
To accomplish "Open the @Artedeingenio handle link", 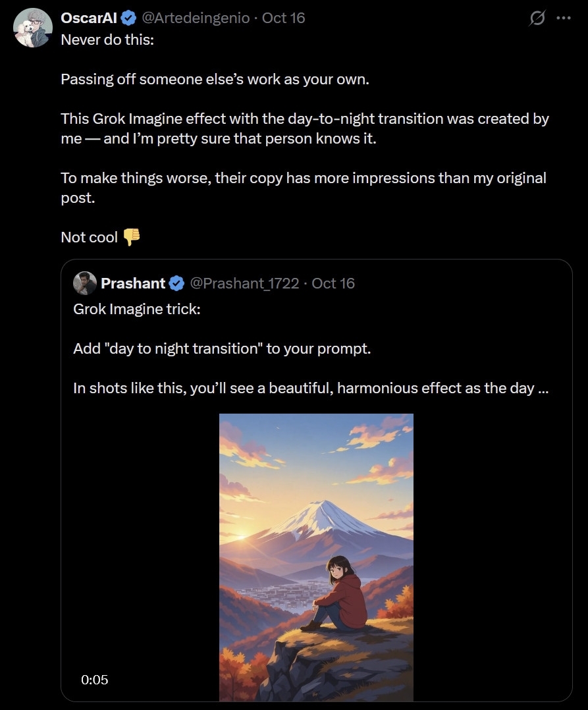I will point(196,18).
